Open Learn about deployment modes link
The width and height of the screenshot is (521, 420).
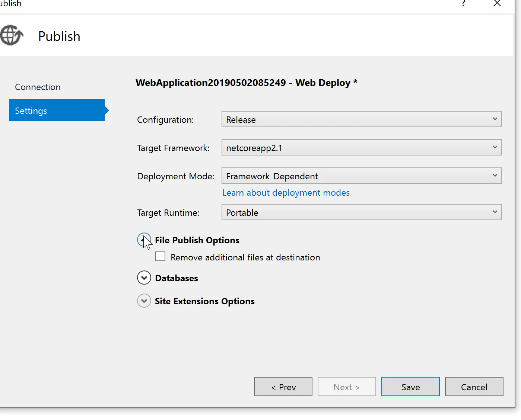pos(286,193)
